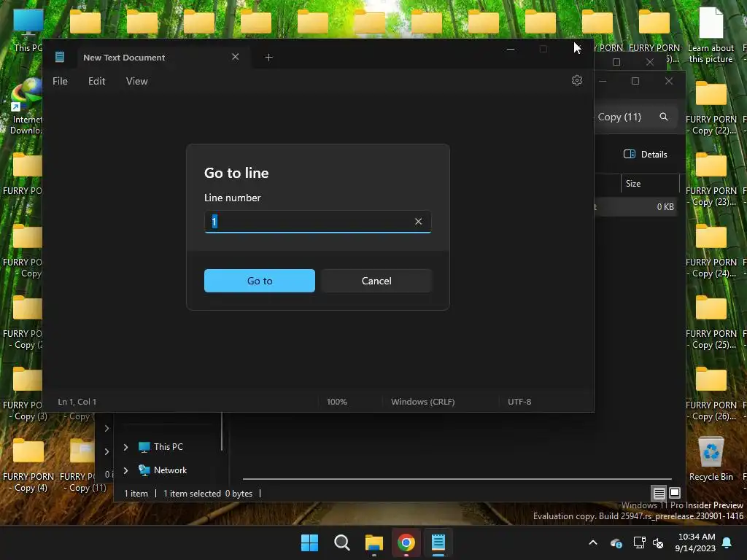Click the Notepad taskbar icon

point(438,542)
